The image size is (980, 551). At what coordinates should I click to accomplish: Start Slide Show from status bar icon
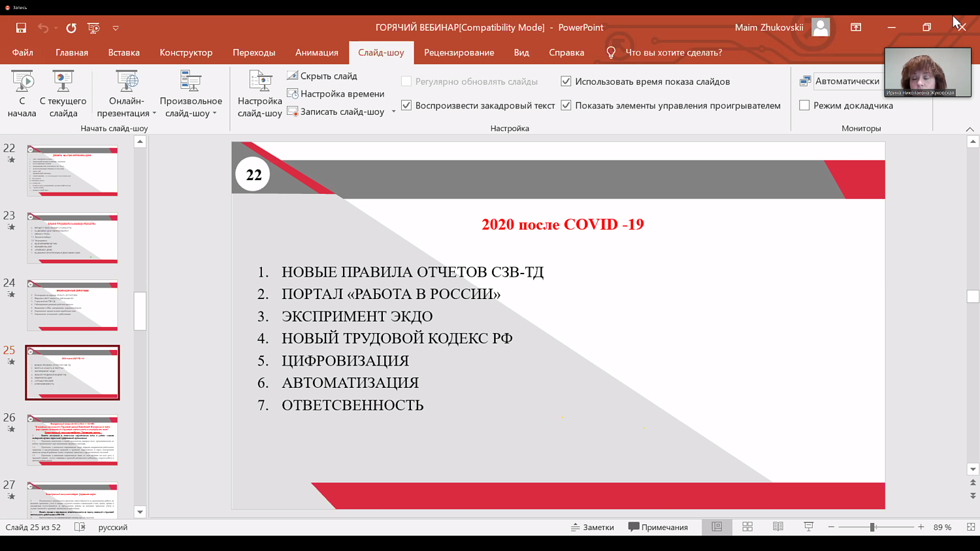coord(808,527)
